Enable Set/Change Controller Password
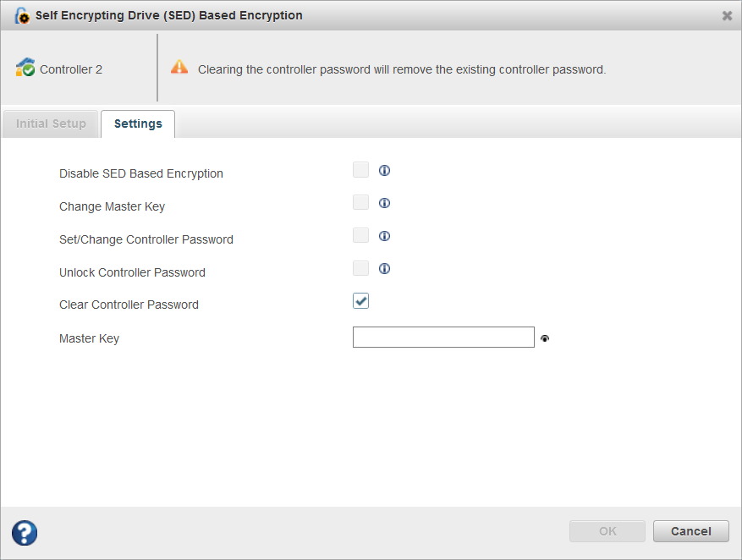742x560 pixels. (x=360, y=235)
